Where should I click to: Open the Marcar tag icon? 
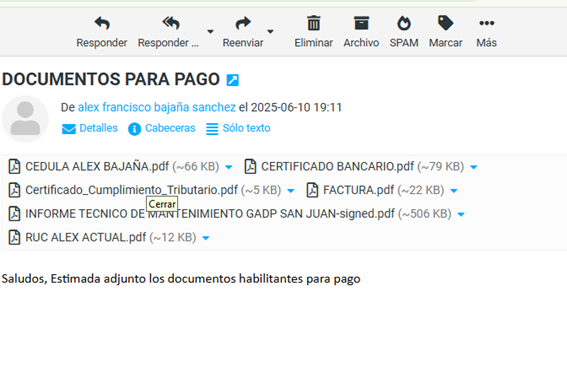click(446, 24)
